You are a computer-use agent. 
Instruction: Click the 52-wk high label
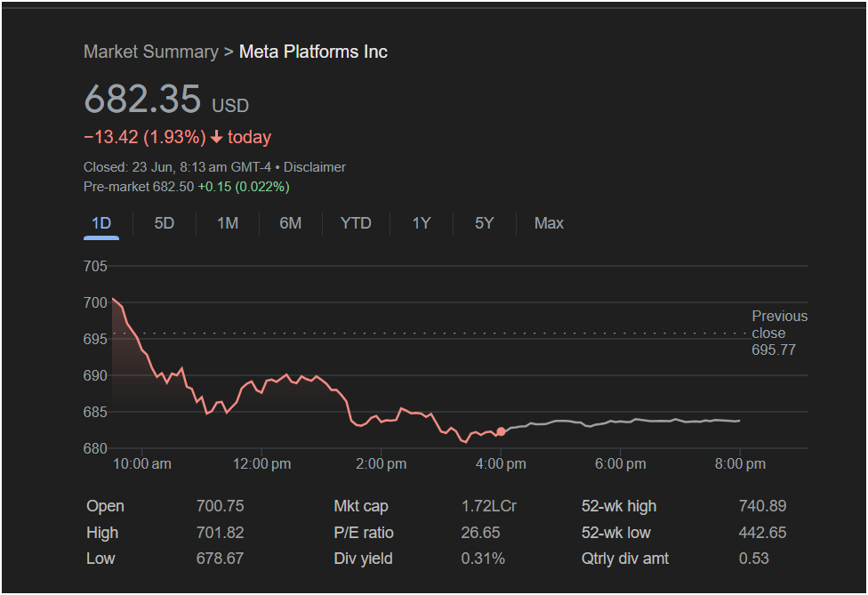[x=619, y=506]
